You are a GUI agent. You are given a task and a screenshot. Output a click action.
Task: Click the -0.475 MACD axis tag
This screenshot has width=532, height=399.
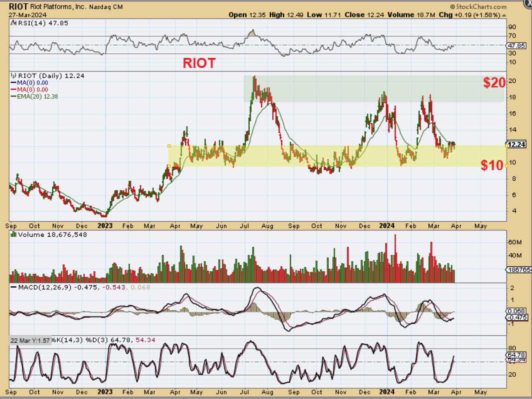[517, 317]
